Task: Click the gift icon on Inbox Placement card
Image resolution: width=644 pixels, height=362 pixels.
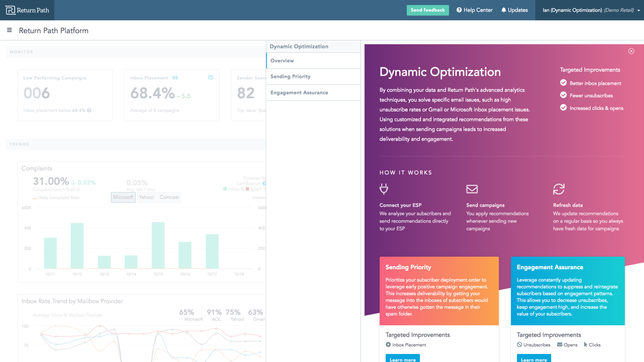Action: click(211, 77)
